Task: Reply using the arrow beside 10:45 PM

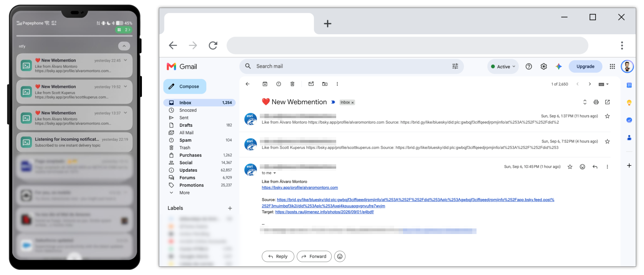Action: click(595, 167)
